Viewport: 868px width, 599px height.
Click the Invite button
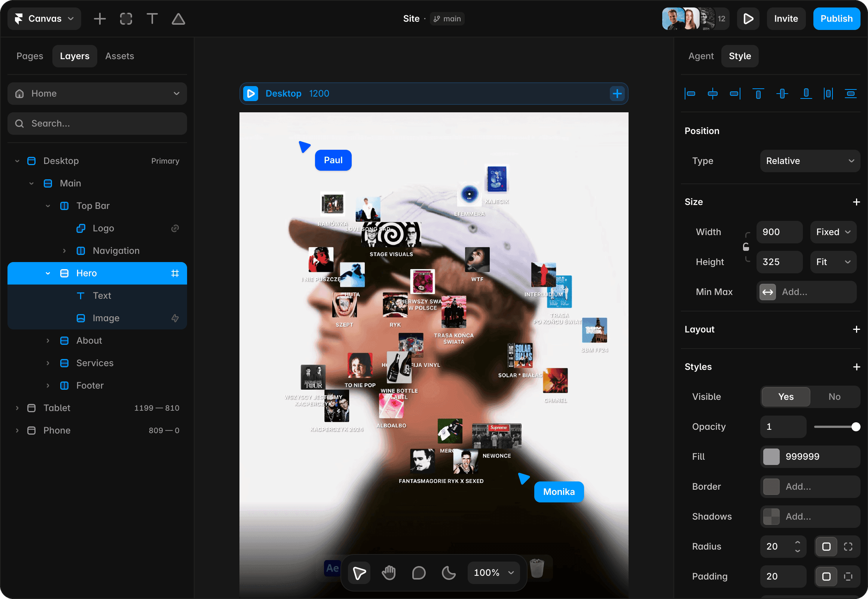tap(786, 19)
